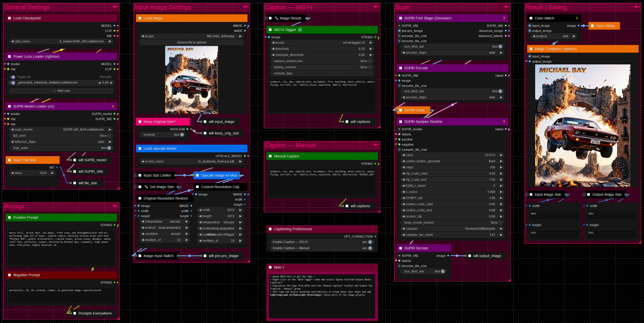Open the ckpt_name checkpoint dropdown

[x=61, y=41]
